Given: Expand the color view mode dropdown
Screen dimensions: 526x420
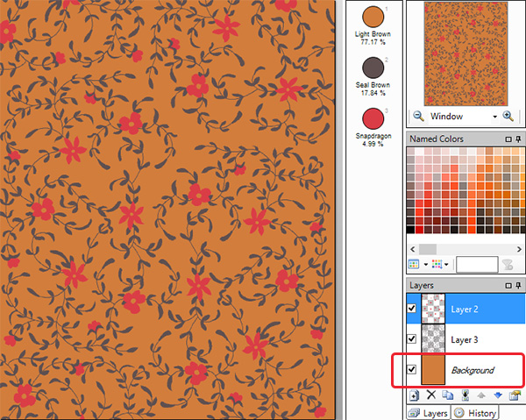Looking at the screenshot, I should tap(424, 264).
